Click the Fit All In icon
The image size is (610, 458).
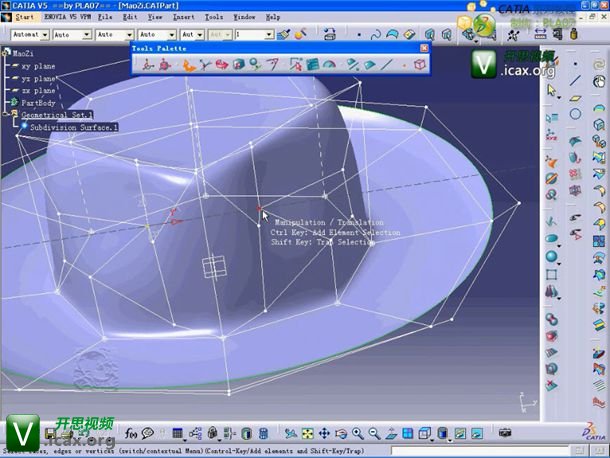309,433
